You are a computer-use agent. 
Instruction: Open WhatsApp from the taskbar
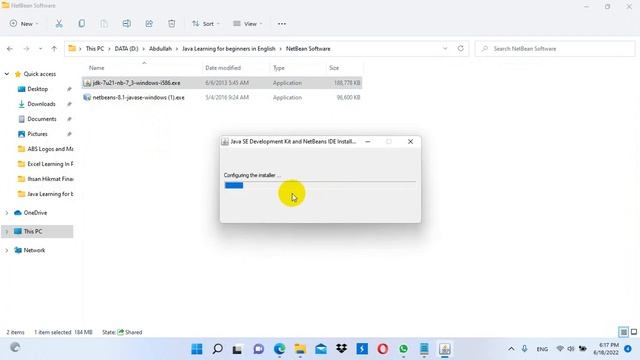click(x=403, y=349)
